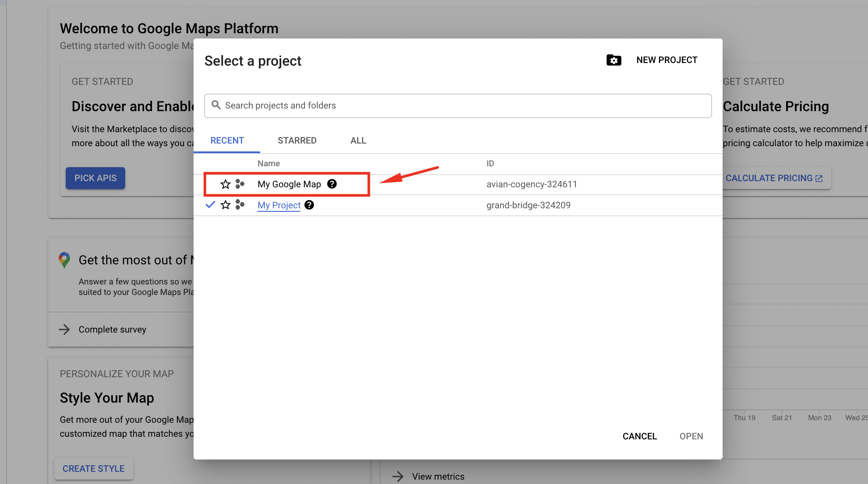Open the My Project link
The height and width of the screenshot is (484, 868).
coord(279,205)
